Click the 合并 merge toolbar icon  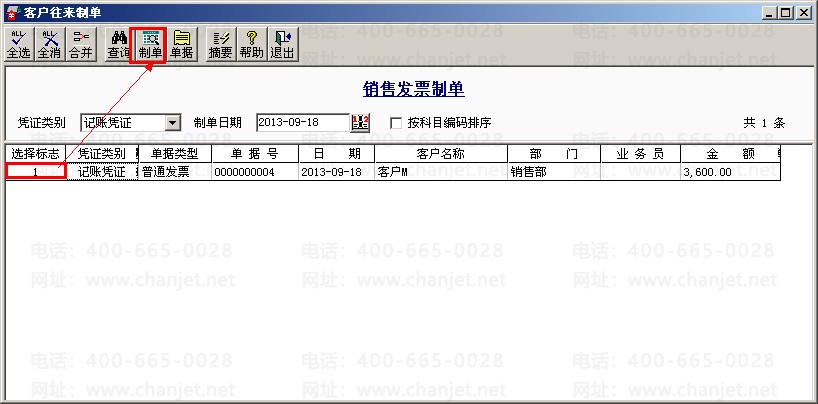click(81, 44)
